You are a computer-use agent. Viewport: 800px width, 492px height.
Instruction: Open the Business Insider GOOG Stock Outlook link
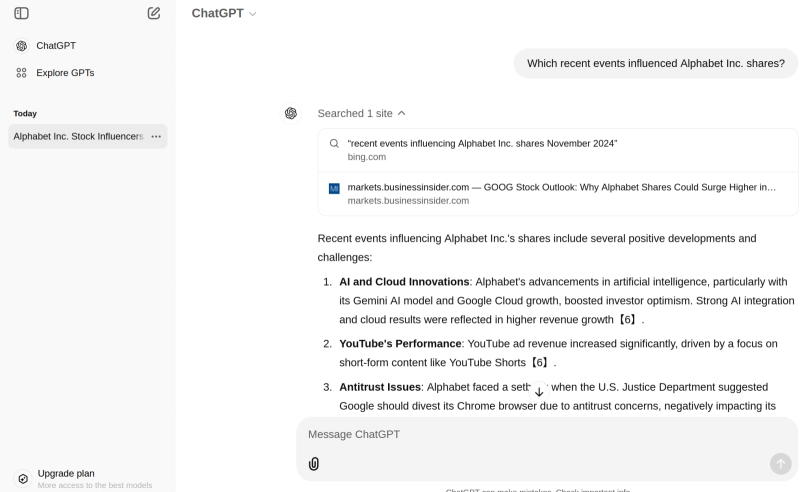point(561,193)
